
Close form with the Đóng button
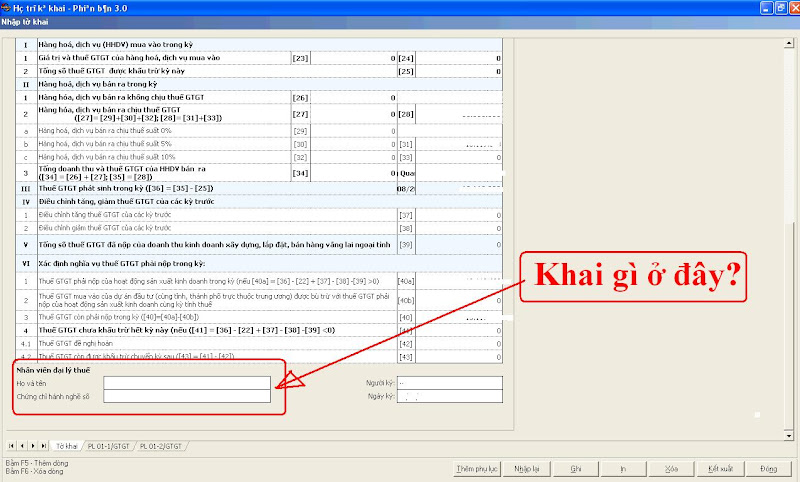click(769, 467)
